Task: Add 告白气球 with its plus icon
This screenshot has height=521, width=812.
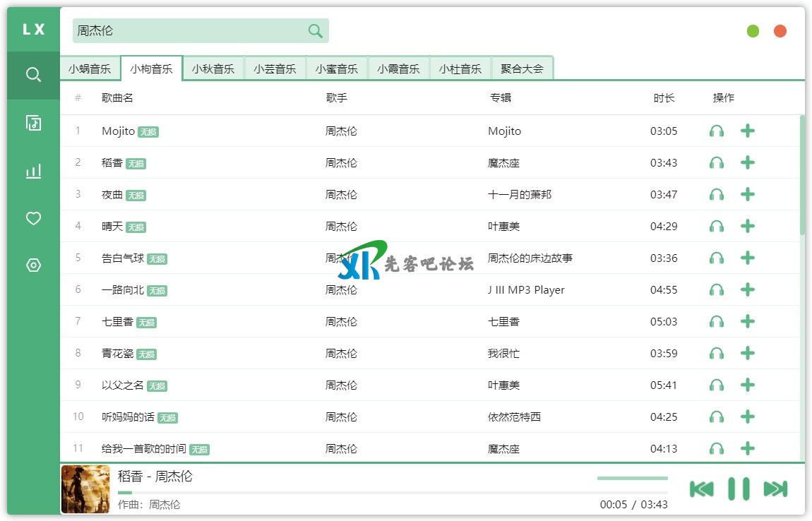Action: (748, 258)
